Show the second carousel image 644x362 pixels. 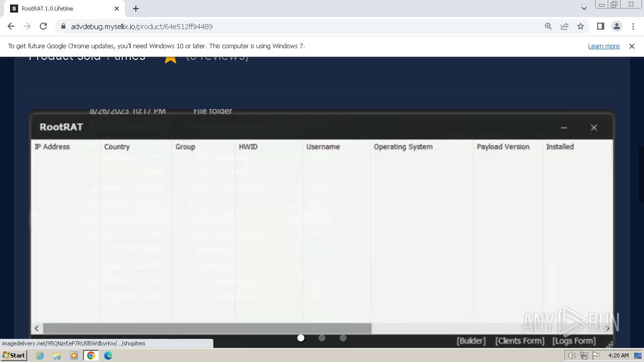(322, 338)
